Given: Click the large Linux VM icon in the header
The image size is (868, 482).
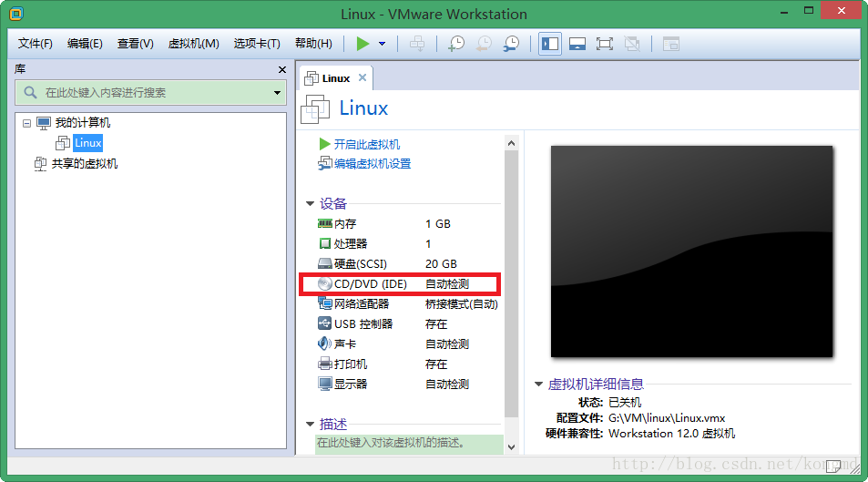Looking at the screenshot, I should pos(315,108).
